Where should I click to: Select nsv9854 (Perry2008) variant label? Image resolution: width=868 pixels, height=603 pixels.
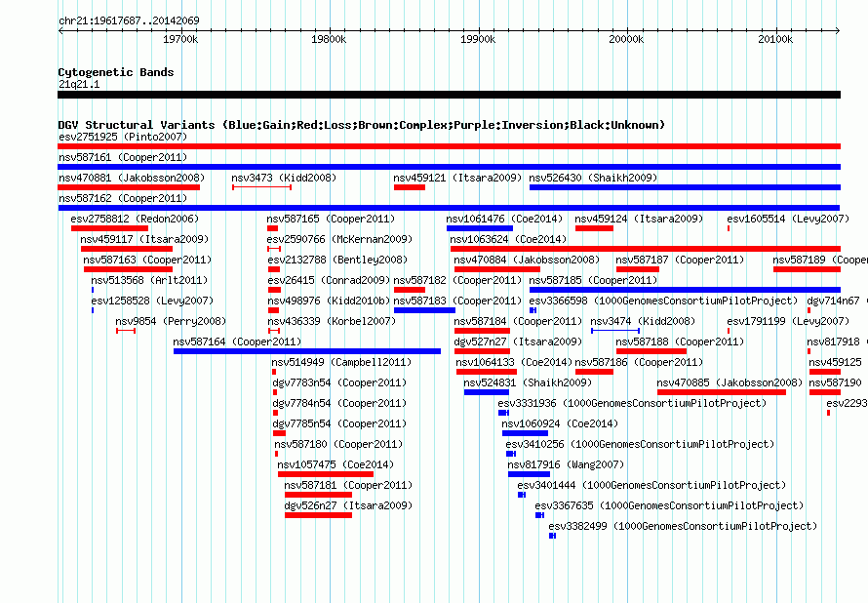171,321
